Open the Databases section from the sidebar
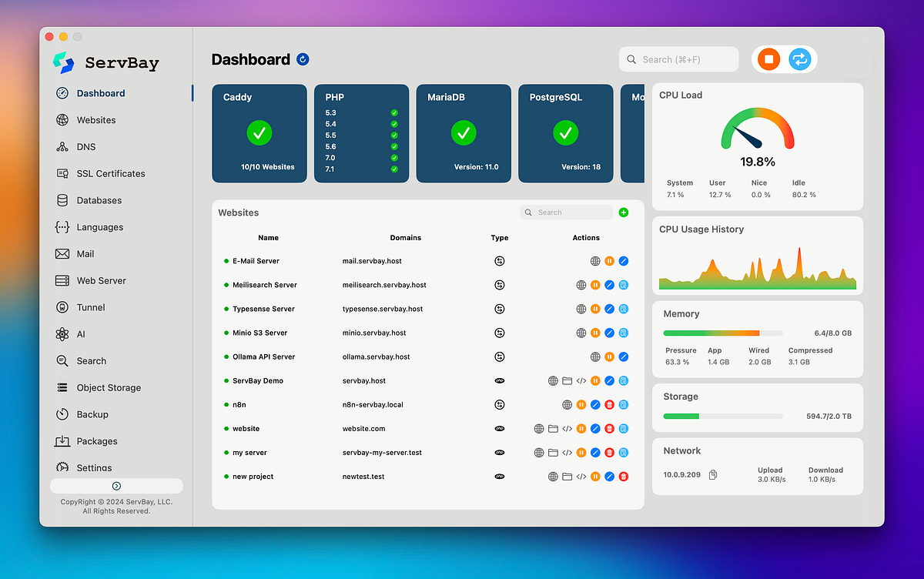 [x=64, y=200]
